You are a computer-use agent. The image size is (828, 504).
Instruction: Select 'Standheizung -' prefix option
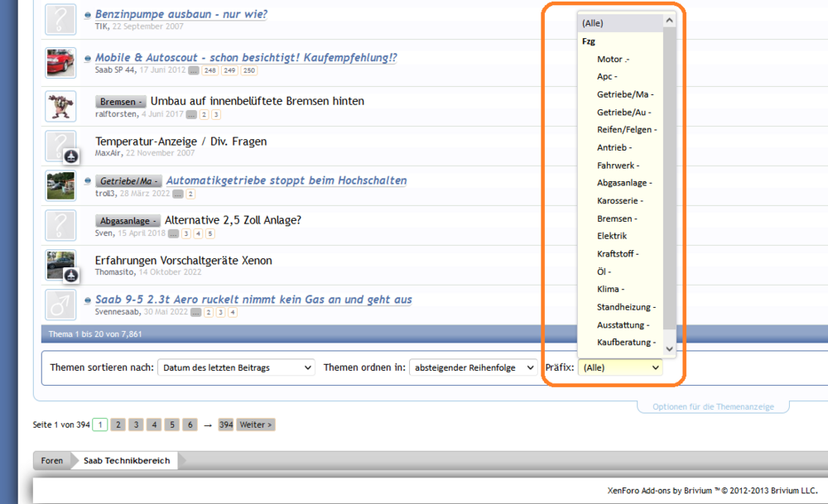(x=620, y=307)
